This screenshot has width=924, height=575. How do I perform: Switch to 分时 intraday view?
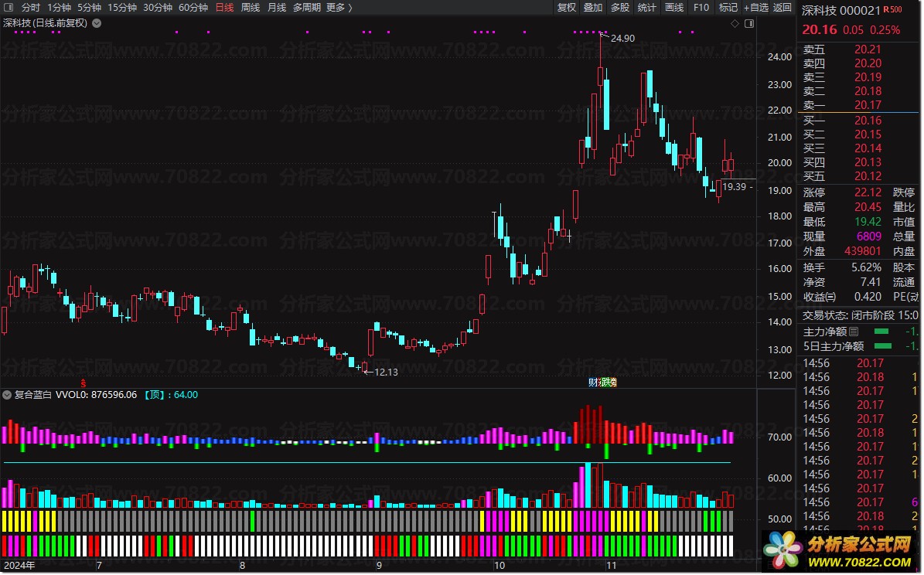click(31, 8)
